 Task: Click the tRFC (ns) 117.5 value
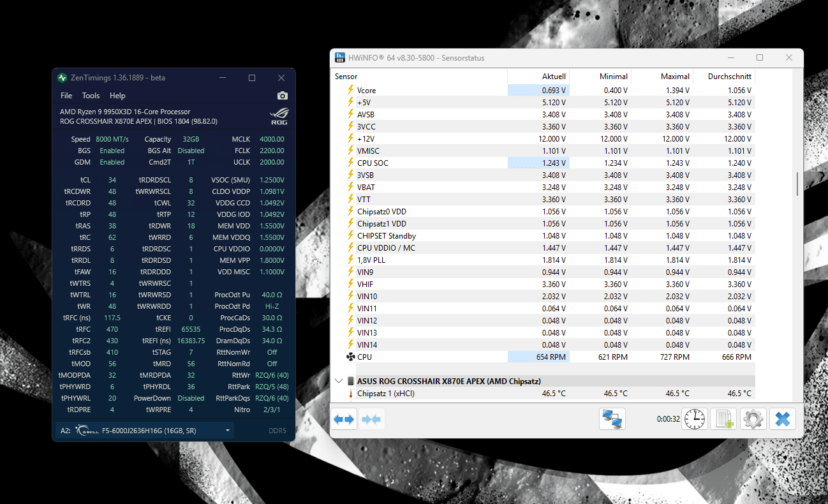[x=112, y=318]
